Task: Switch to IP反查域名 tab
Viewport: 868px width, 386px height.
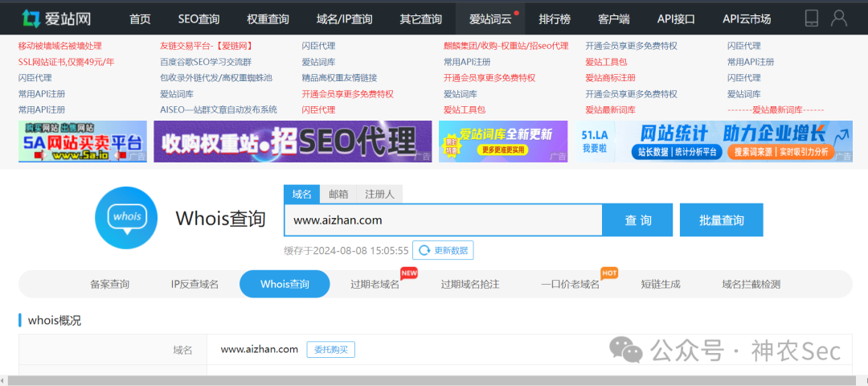Action: pos(194,285)
